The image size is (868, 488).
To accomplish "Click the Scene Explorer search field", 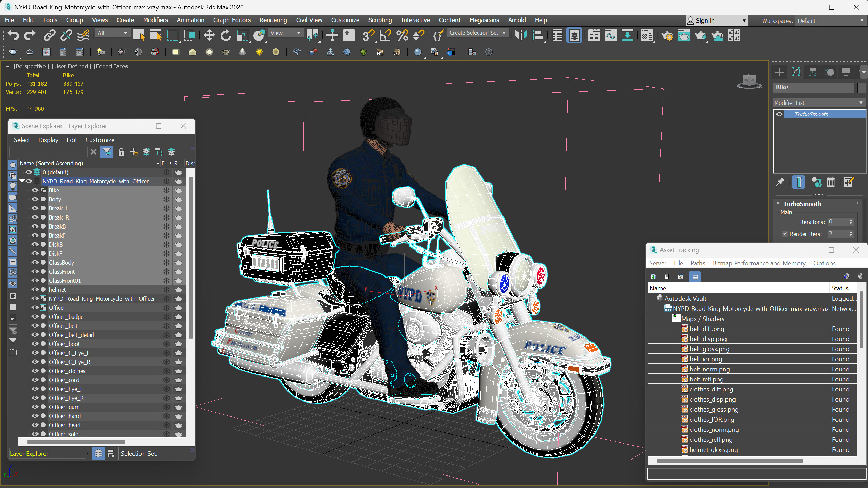I will pos(48,152).
